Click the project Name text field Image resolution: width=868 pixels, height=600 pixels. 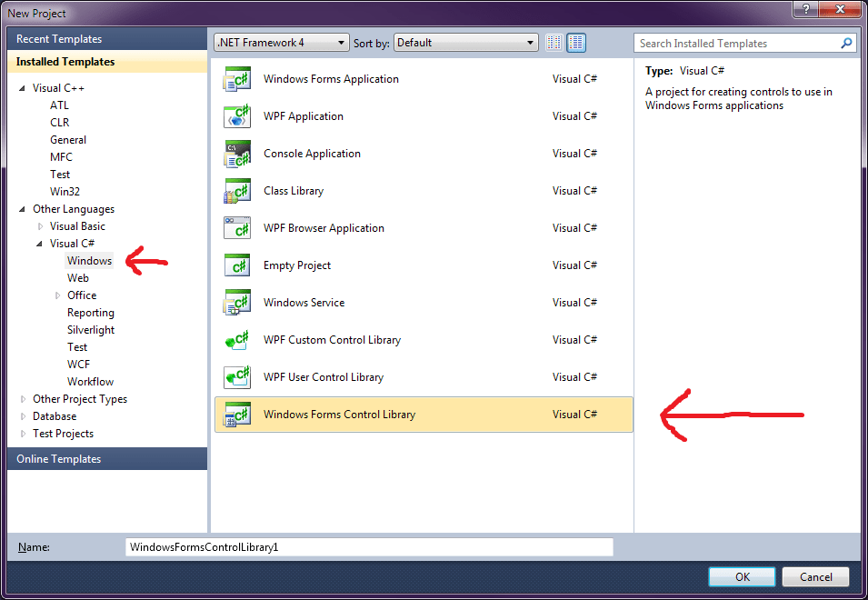(369, 547)
